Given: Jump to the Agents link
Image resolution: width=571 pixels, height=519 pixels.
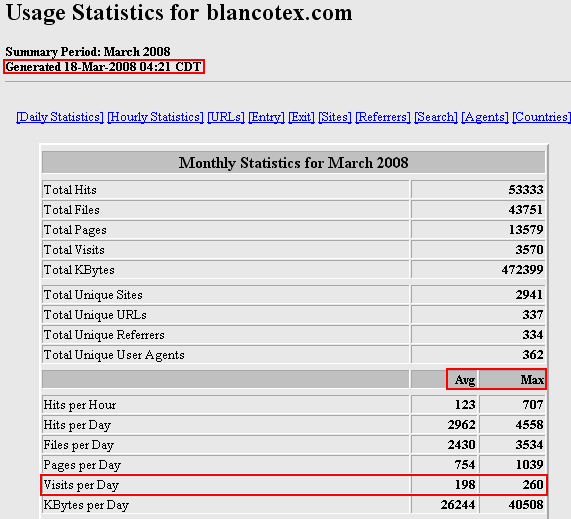Looking at the screenshot, I should pyautogui.click(x=485, y=117).
